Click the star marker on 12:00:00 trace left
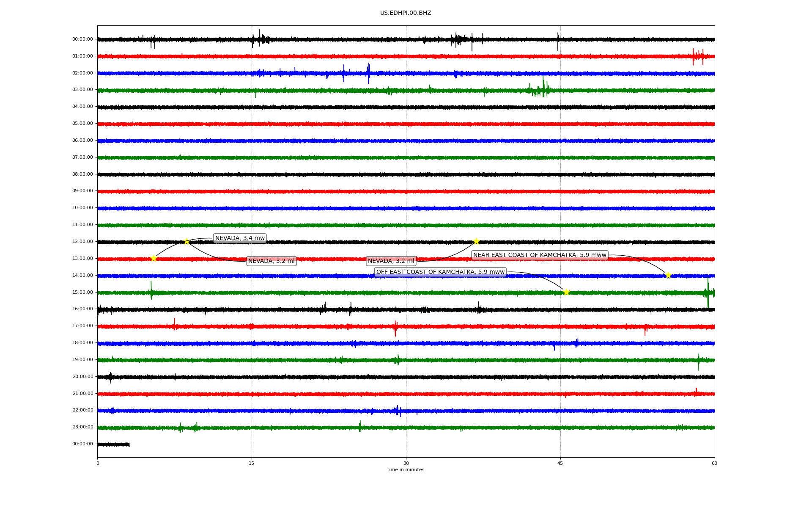 [x=187, y=242]
